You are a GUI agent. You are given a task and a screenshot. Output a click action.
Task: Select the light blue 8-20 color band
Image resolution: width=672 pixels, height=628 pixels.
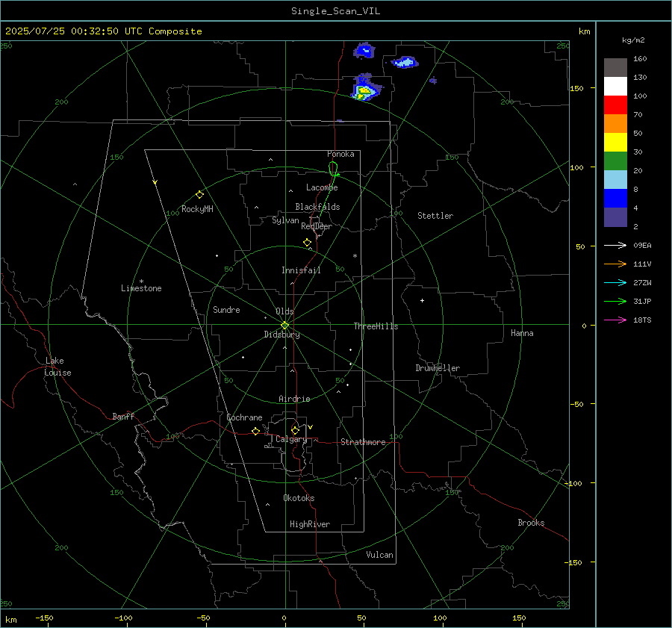tap(615, 180)
